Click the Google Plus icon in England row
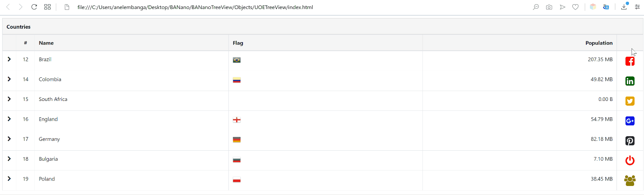644x195 pixels. click(x=630, y=121)
